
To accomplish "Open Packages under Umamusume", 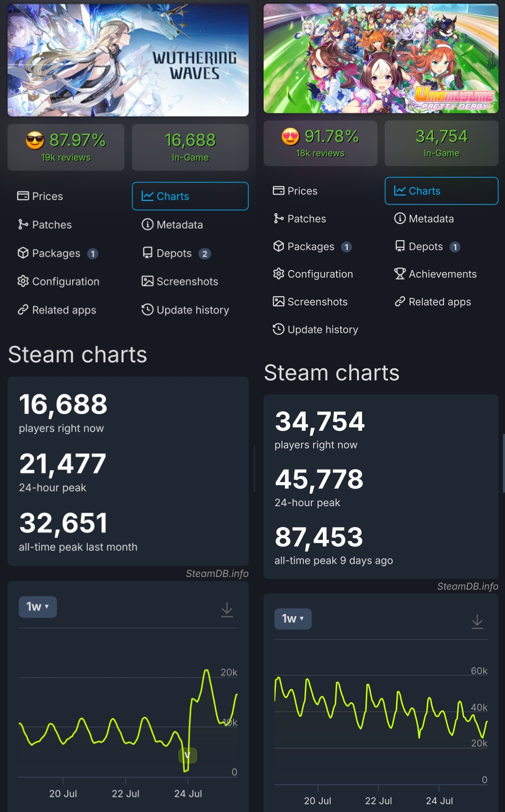I will (x=312, y=247).
